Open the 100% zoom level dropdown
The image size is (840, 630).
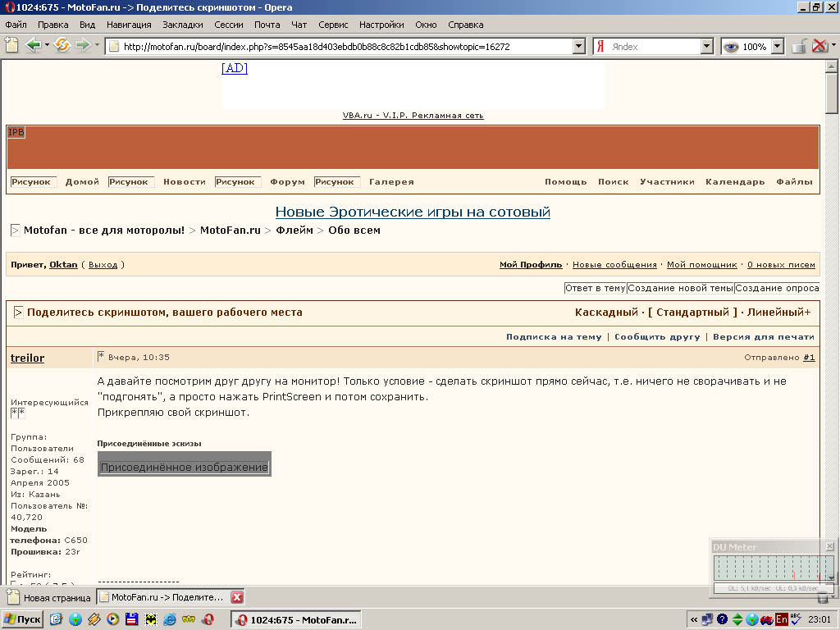(x=778, y=47)
